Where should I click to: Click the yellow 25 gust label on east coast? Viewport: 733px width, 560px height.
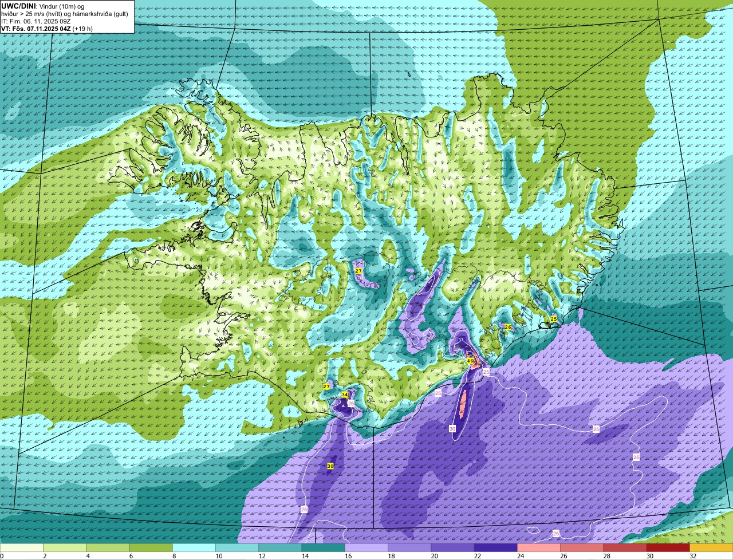click(554, 319)
